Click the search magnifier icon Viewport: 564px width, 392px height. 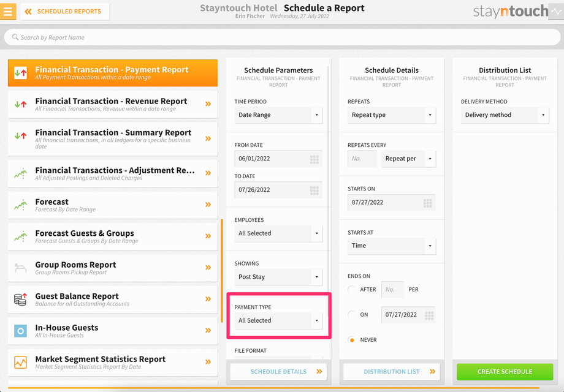click(15, 37)
